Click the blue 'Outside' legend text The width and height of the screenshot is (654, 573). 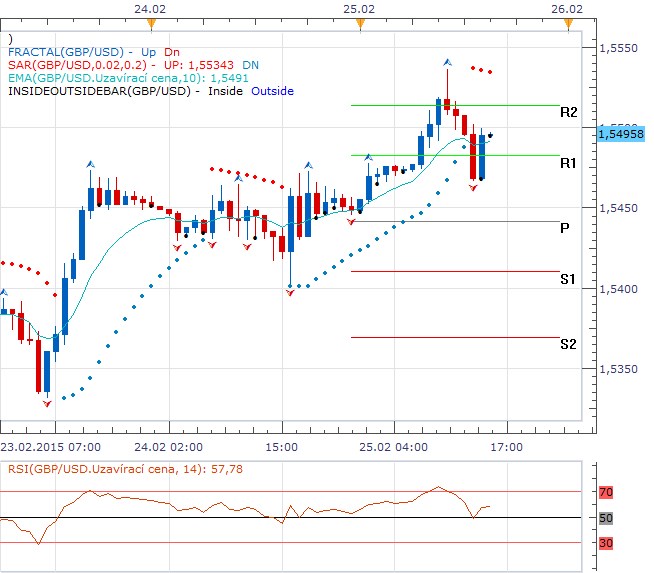(272, 91)
